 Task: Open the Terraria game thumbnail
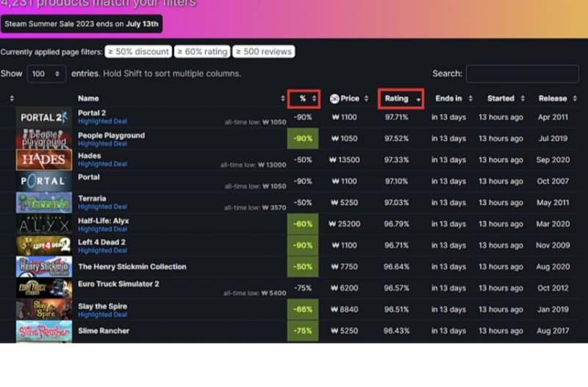tap(44, 202)
